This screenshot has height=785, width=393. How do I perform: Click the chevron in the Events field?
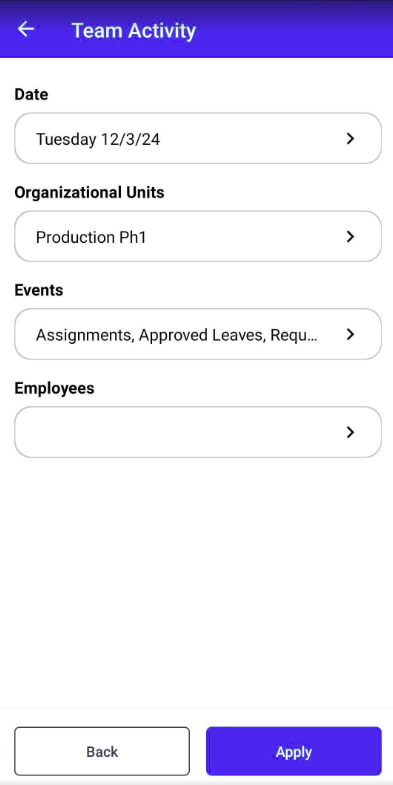pyautogui.click(x=350, y=334)
